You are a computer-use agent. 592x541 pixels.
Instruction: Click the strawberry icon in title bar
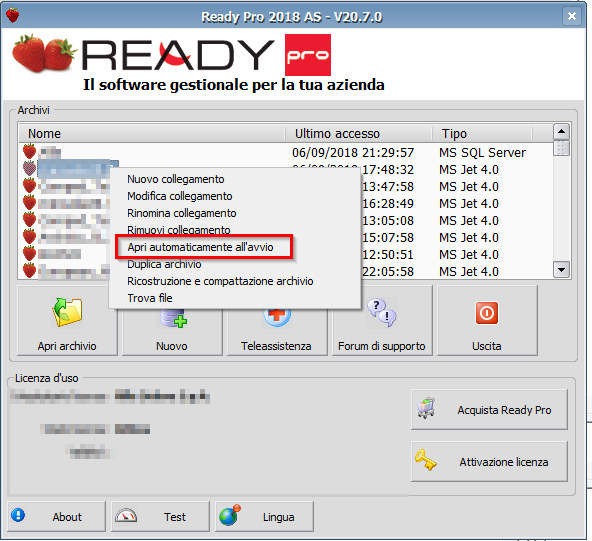coord(12,15)
